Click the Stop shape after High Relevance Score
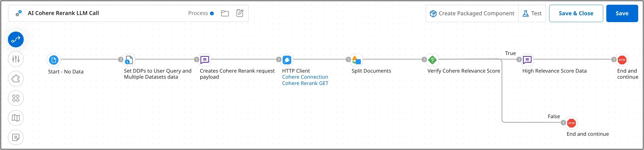 (x=622, y=60)
